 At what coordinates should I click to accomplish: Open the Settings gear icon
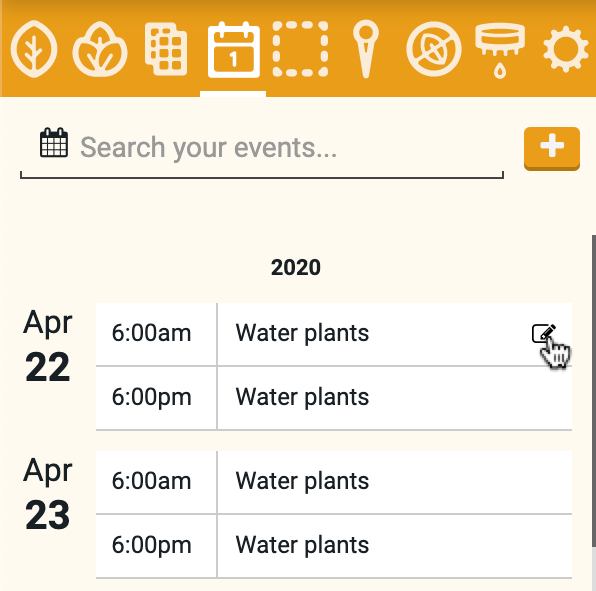[x=566, y=49]
